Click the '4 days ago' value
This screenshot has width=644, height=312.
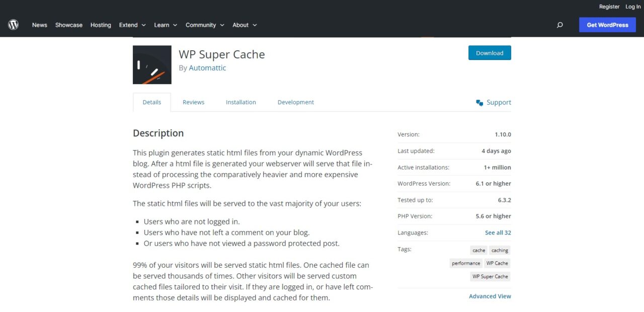point(496,151)
